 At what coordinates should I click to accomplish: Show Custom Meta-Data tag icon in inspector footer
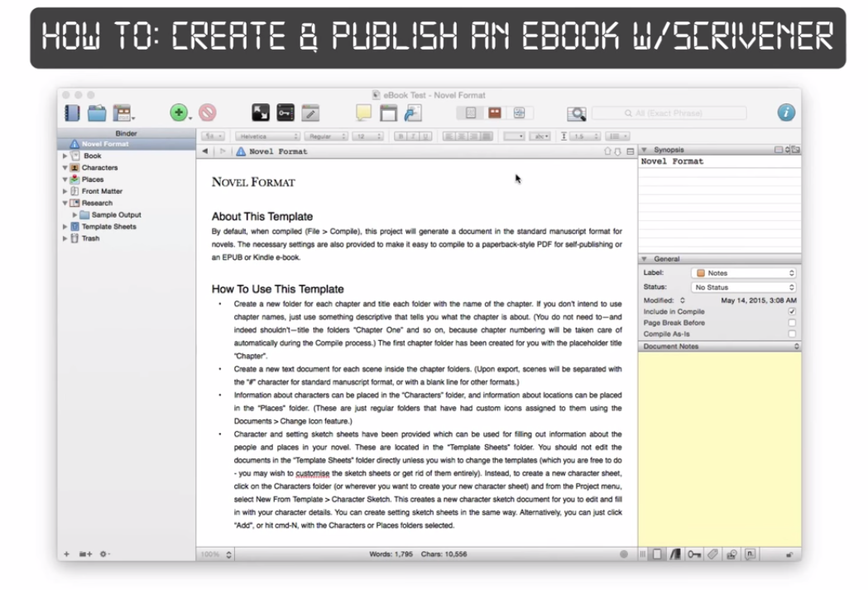pyautogui.click(x=713, y=554)
